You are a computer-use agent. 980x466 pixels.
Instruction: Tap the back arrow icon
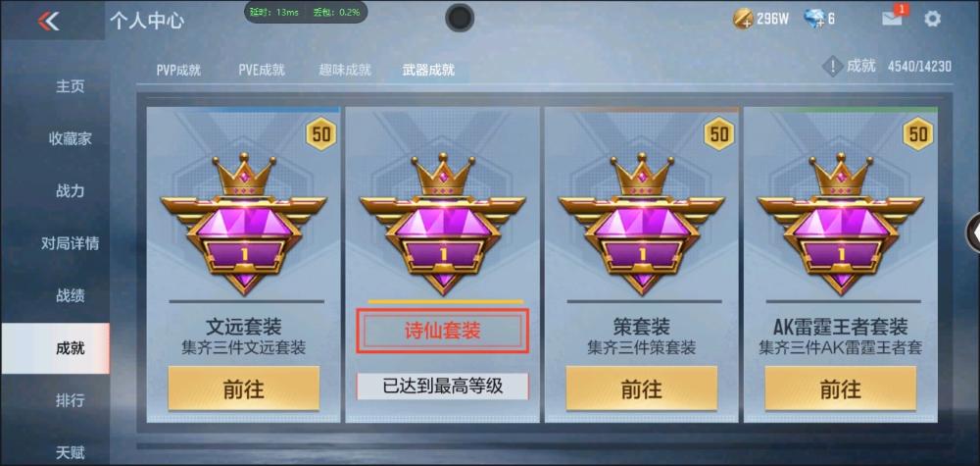[x=48, y=22]
